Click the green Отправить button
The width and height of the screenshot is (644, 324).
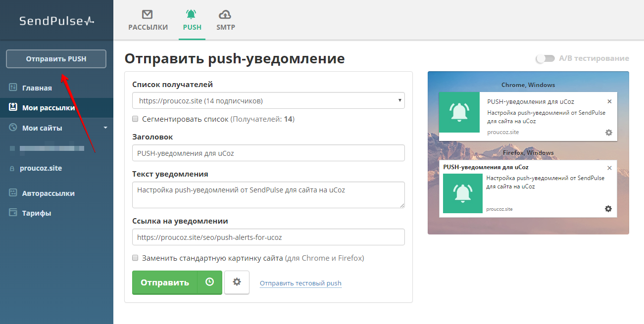click(x=165, y=282)
